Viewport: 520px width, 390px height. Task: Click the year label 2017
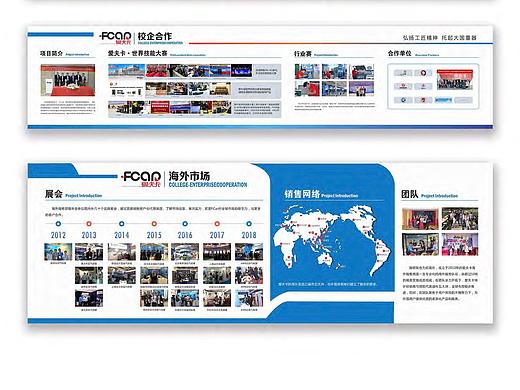(217, 235)
